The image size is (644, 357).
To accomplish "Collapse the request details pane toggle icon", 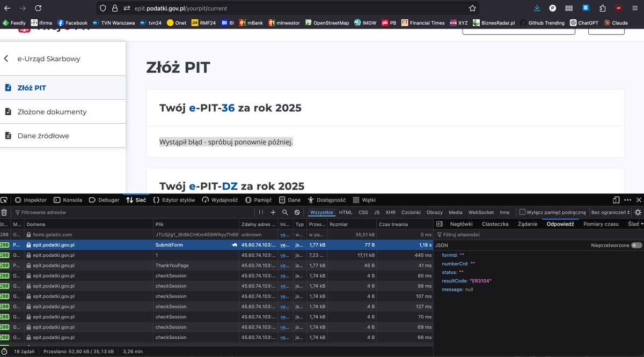I will point(439,224).
